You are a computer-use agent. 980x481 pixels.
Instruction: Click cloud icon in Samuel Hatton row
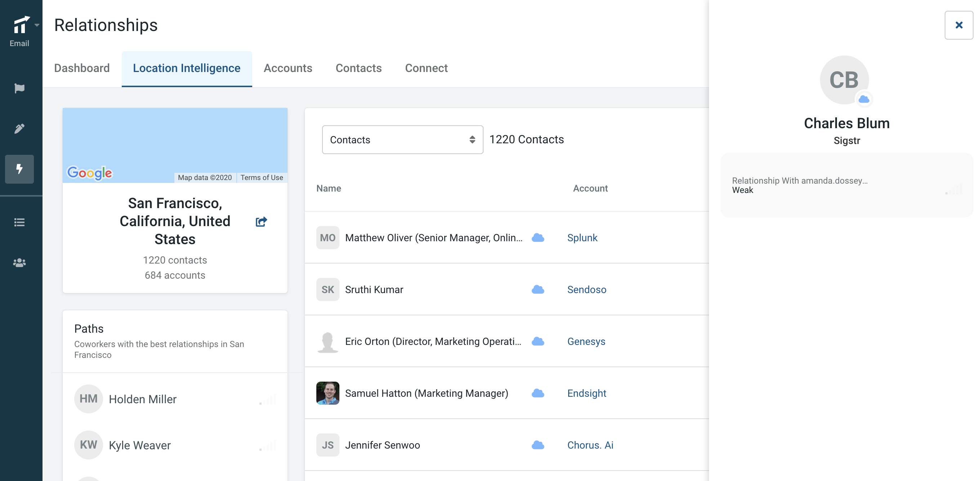pos(538,393)
